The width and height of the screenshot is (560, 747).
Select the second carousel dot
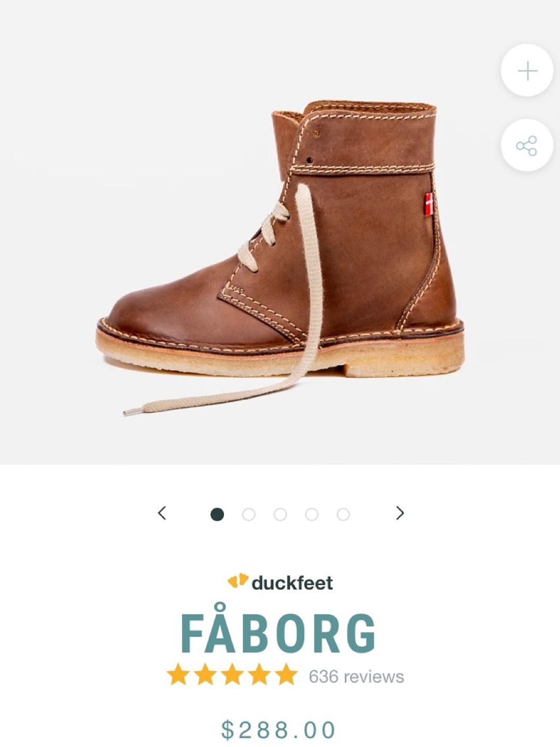[x=249, y=514]
